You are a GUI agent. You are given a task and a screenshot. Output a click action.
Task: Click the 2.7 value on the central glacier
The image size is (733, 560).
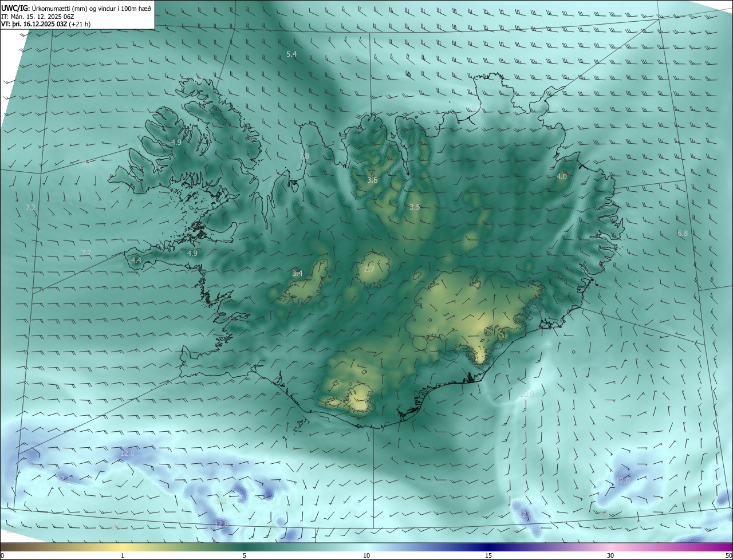[369, 270]
